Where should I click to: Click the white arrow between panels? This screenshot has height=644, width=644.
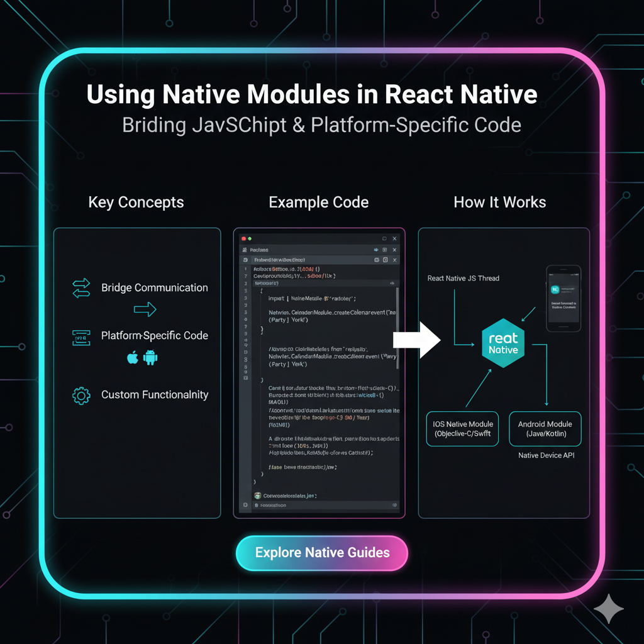(x=417, y=339)
